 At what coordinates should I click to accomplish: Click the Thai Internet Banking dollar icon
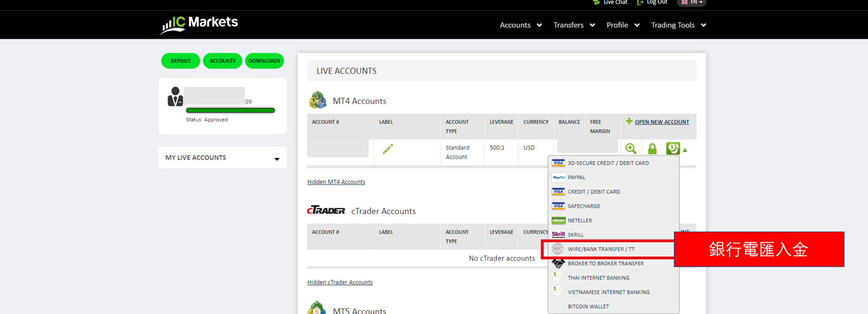tap(556, 275)
